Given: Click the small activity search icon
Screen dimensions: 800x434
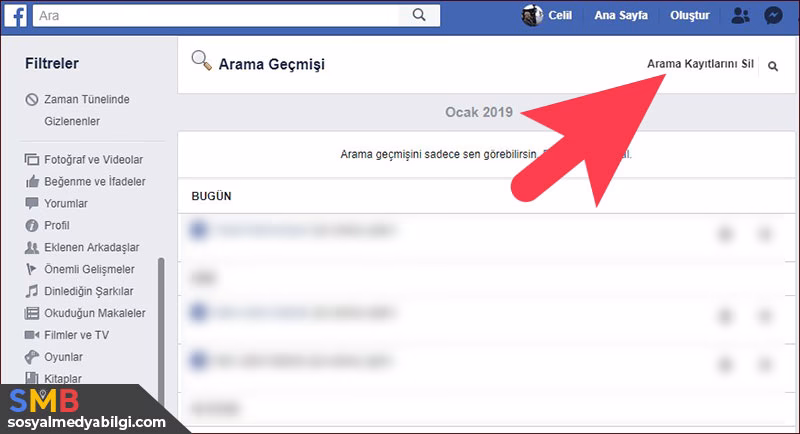Looking at the screenshot, I should coord(773,66).
